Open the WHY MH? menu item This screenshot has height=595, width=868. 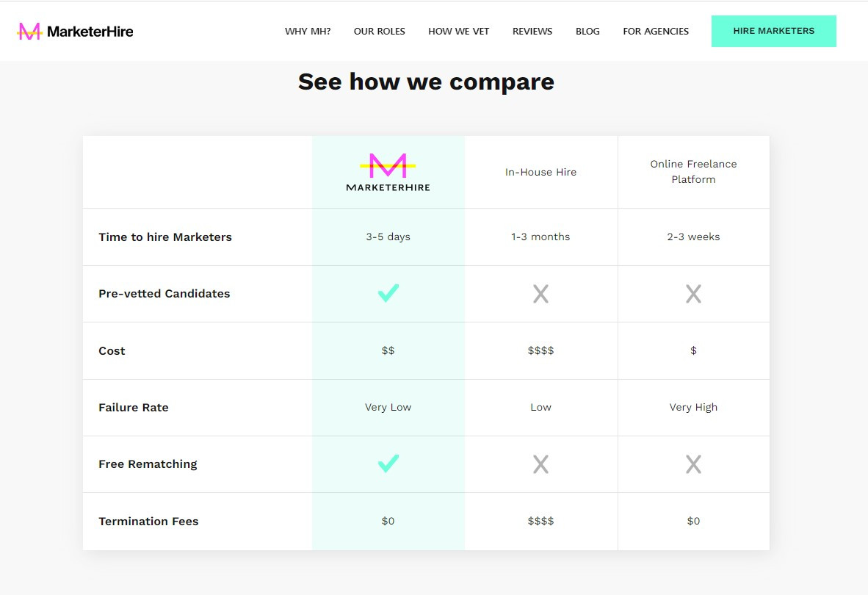[308, 31]
